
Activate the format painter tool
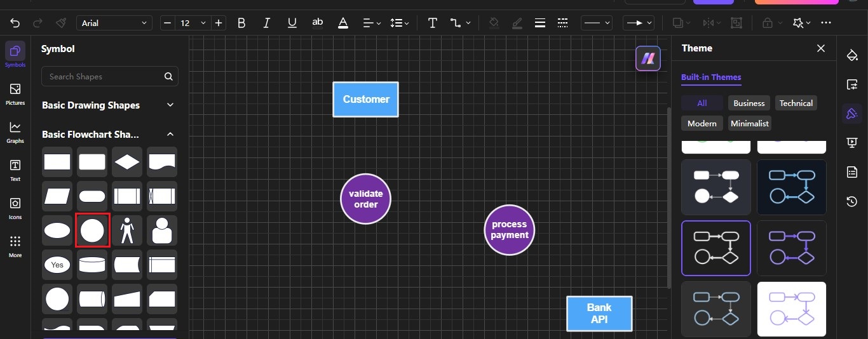pyautogui.click(x=60, y=23)
